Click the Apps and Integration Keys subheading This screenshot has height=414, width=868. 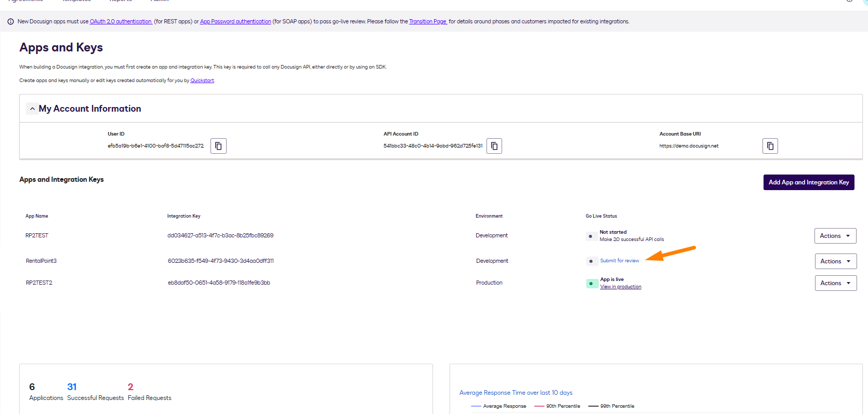tap(61, 179)
